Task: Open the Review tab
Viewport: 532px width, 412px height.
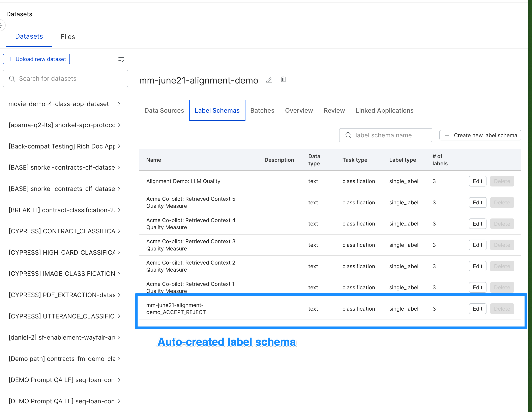Action: [334, 110]
